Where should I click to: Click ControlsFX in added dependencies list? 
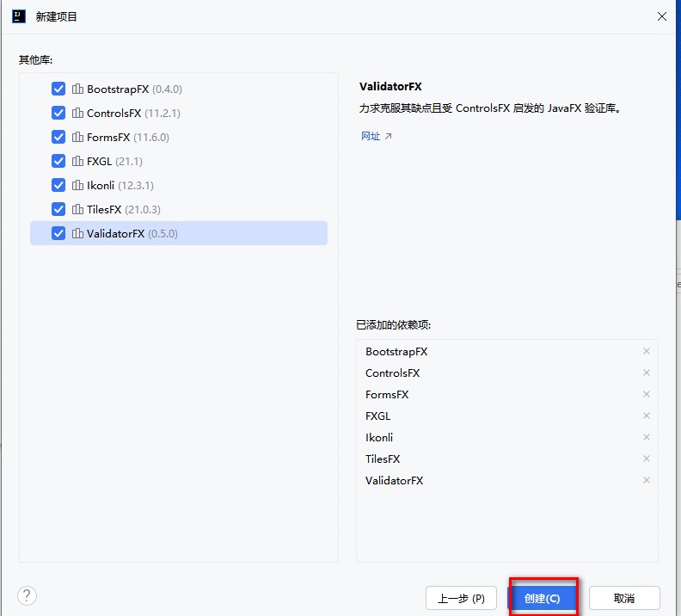pos(393,373)
